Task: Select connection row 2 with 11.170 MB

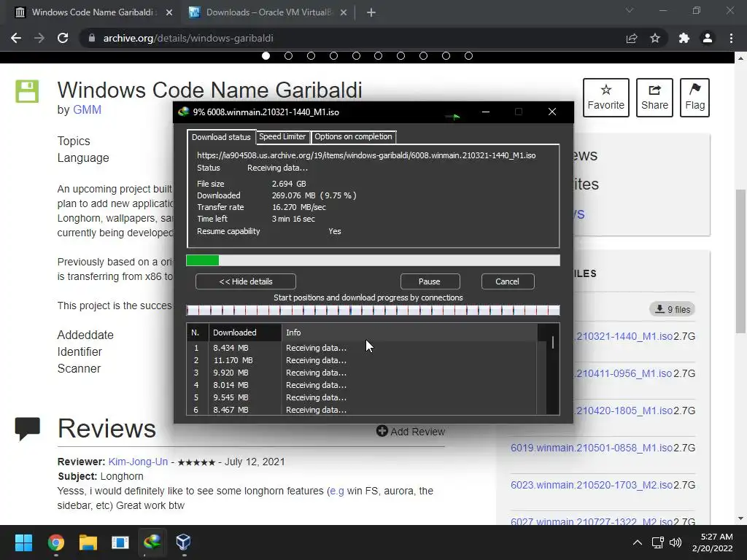Action: 362,360
